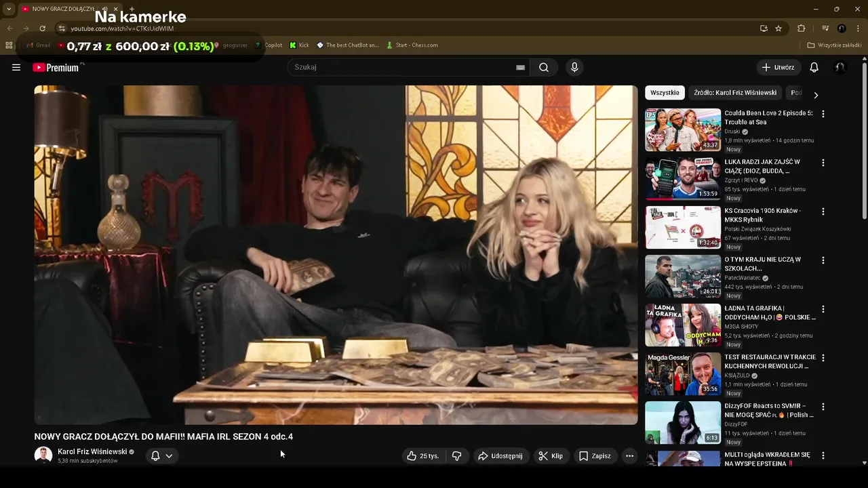
Task: Open Karol Friz Wiśniewski channel name
Action: click(92, 451)
